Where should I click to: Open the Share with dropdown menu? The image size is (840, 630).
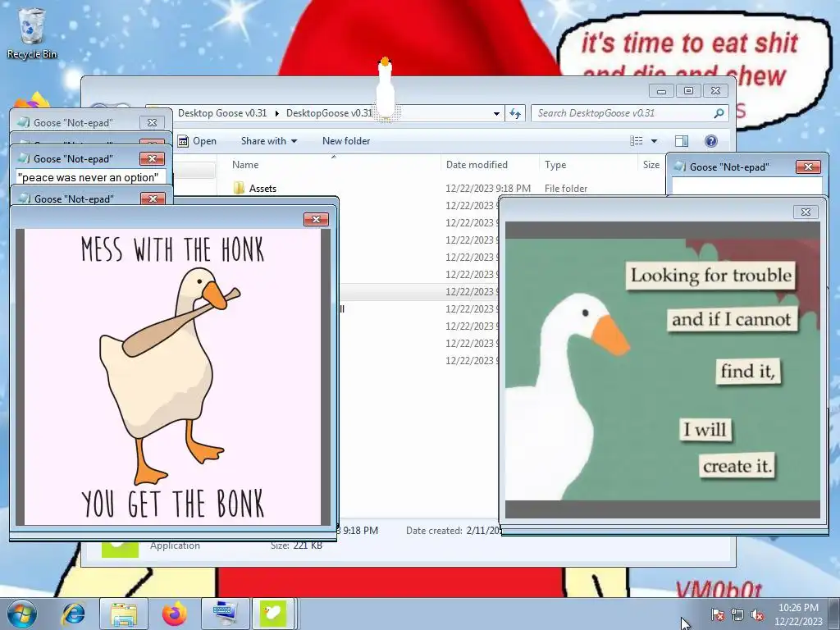coord(269,141)
